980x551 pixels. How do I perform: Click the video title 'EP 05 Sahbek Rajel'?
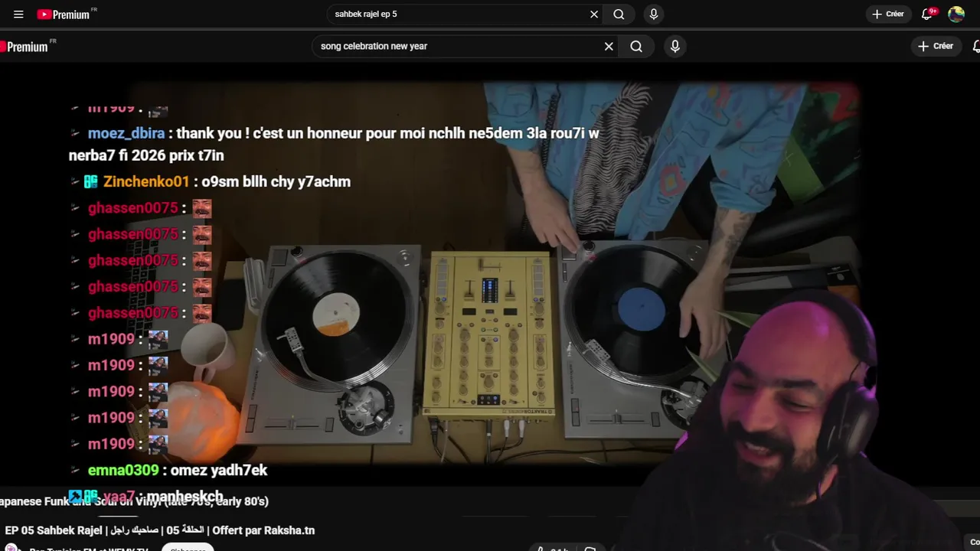[159, 530]
